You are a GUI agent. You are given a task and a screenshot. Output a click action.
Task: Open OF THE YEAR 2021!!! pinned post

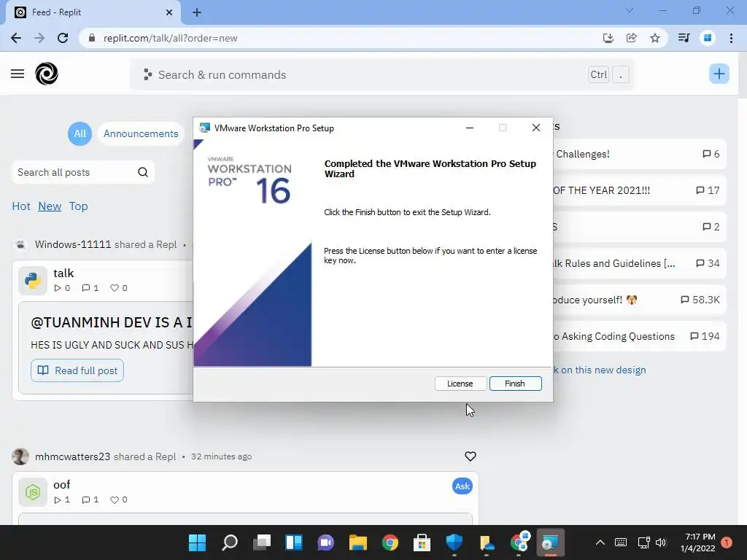(x=639, y=190)
